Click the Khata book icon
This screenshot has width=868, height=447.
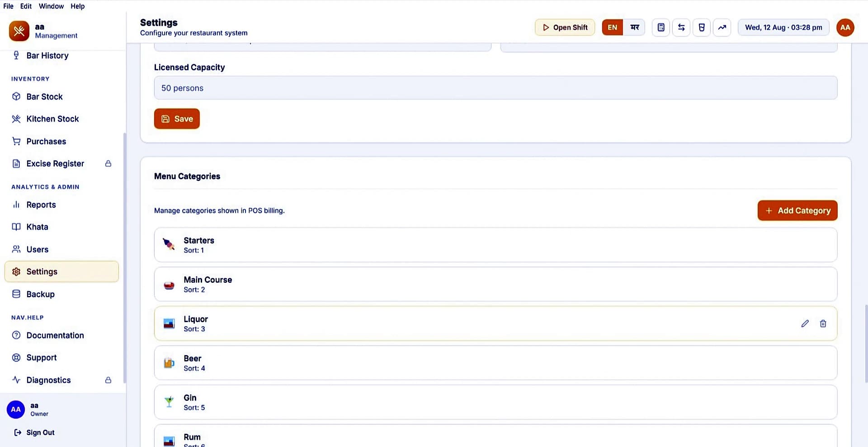click(x=16, y=227)
